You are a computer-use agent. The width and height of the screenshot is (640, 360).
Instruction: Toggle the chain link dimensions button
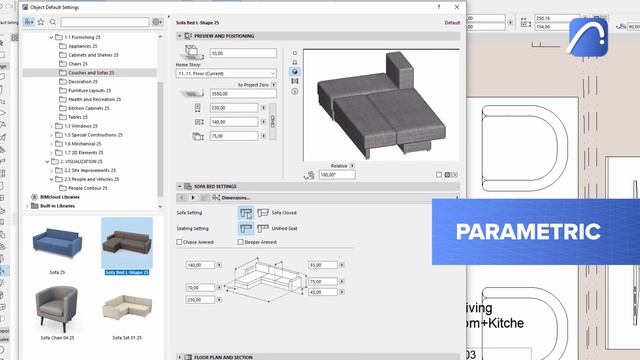(x=273, y=121)
